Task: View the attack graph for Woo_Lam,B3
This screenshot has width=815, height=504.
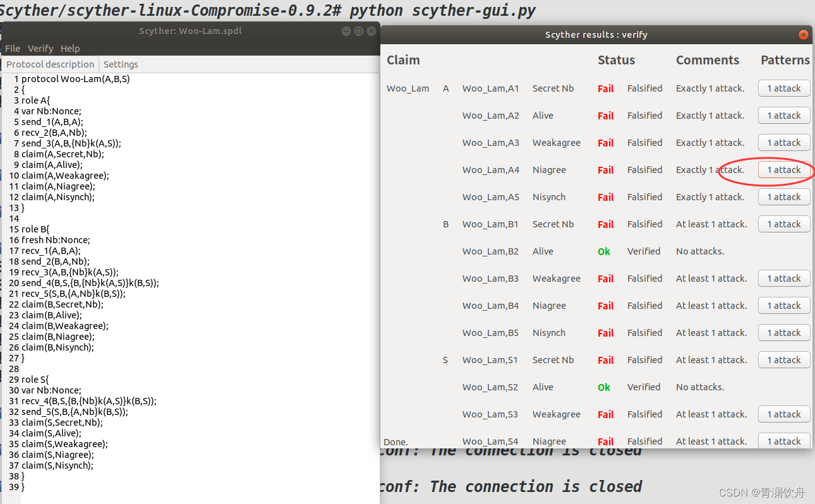Action: point(784,279)
